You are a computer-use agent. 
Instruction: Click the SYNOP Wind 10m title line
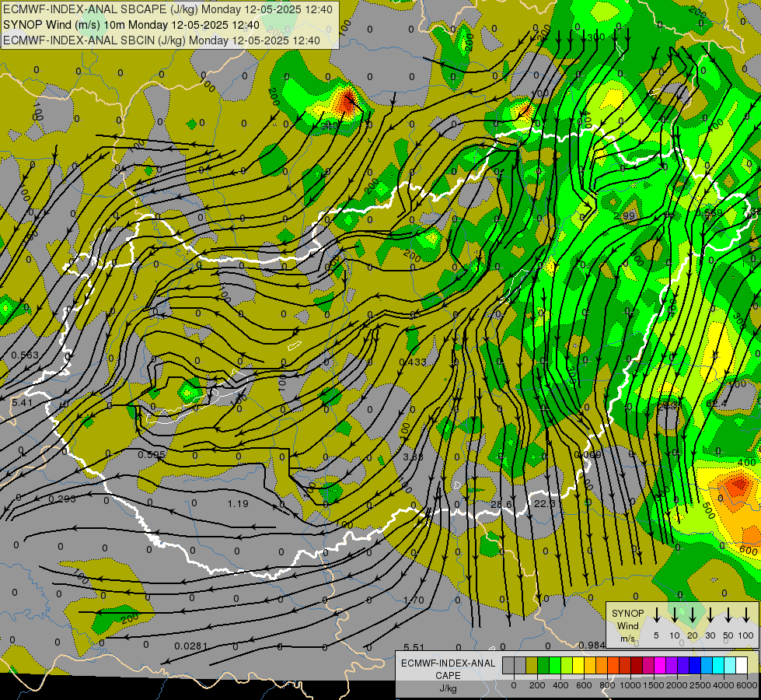(x=131, y=25)
